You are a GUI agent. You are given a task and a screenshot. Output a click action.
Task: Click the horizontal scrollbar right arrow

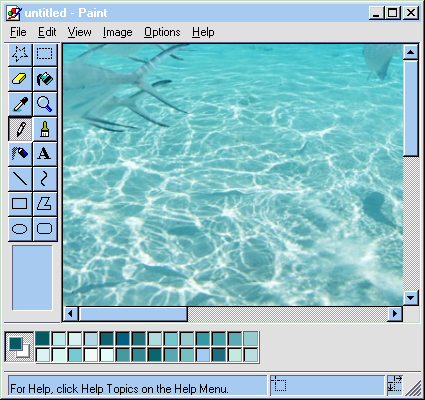tap(395, 314)
